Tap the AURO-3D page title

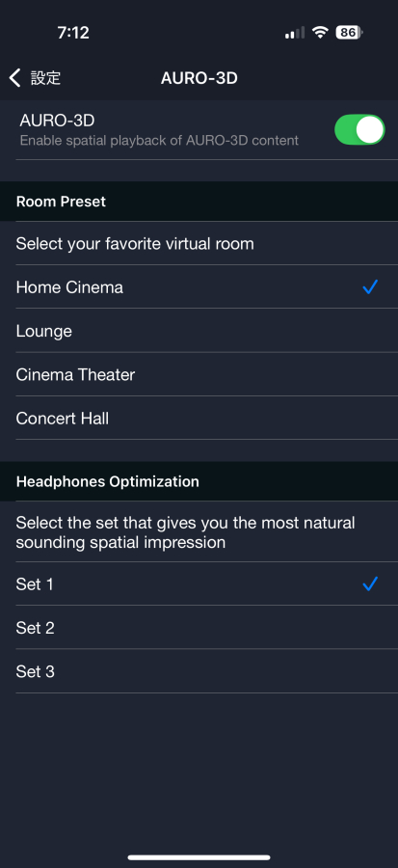pyautogui.click(x=199, y=78)
